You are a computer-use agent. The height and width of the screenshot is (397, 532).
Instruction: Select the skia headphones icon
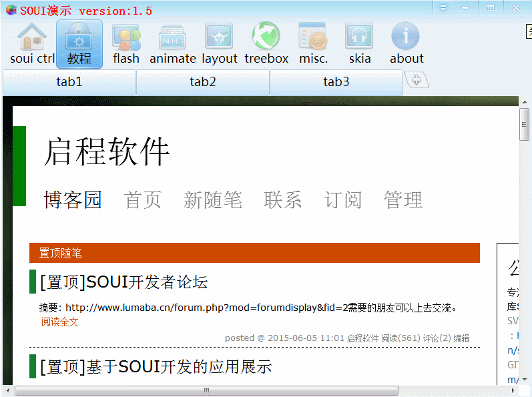pyautogui.click(x=360, y=44)
